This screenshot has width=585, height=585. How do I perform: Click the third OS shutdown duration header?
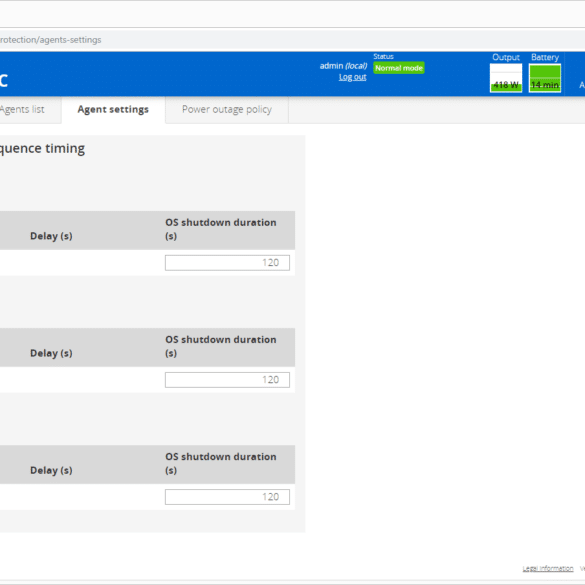(221, 463)
